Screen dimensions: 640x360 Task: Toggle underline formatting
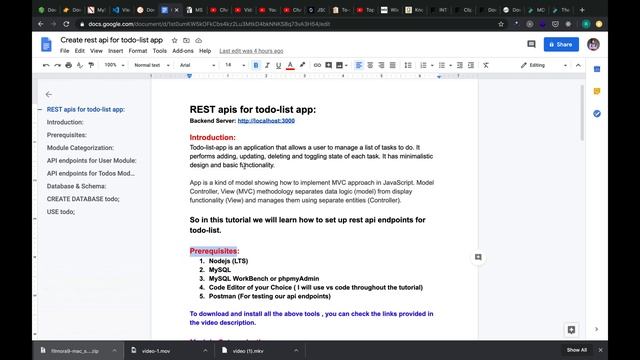[278, 65]
